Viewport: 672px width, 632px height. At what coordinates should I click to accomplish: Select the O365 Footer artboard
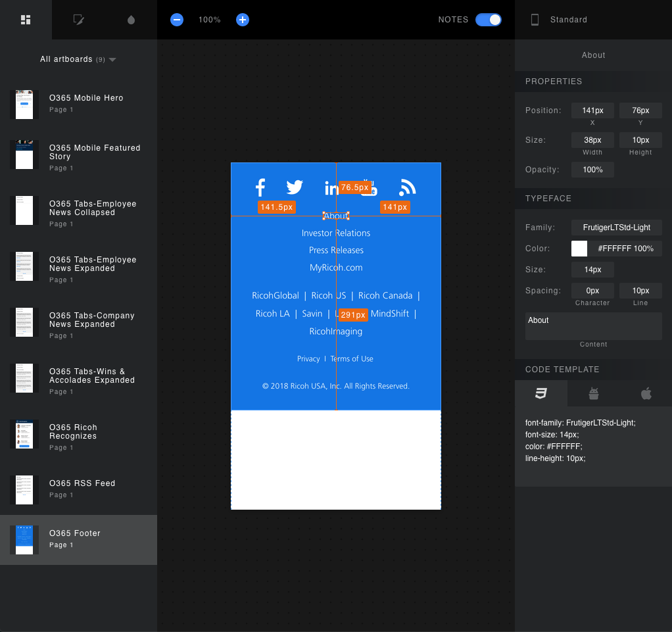pos(78,540)
